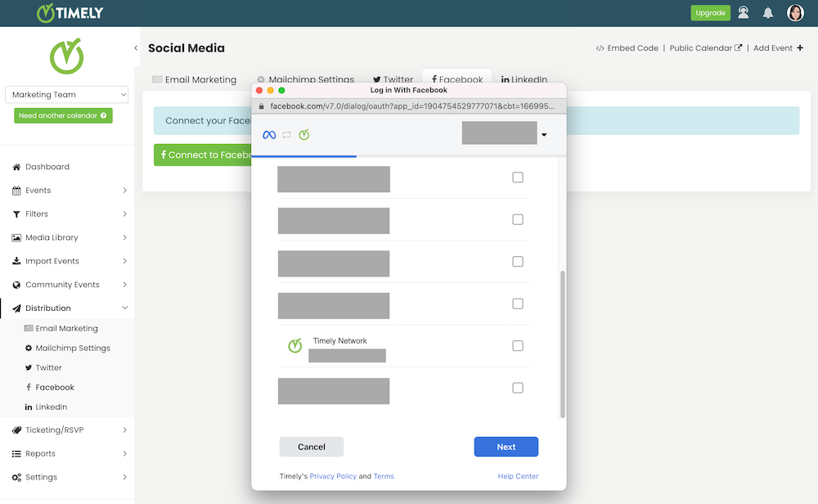Click the Filters funnel icon

(16, 214)
